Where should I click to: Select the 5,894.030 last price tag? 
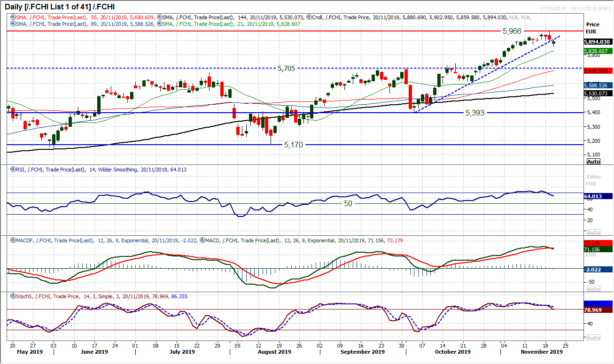click(598, 42)
